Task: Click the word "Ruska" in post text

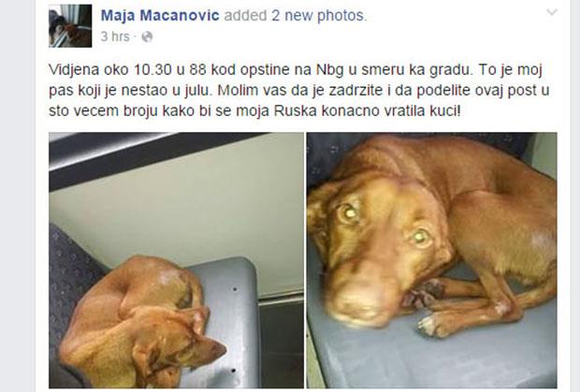Action: [296, 111]
